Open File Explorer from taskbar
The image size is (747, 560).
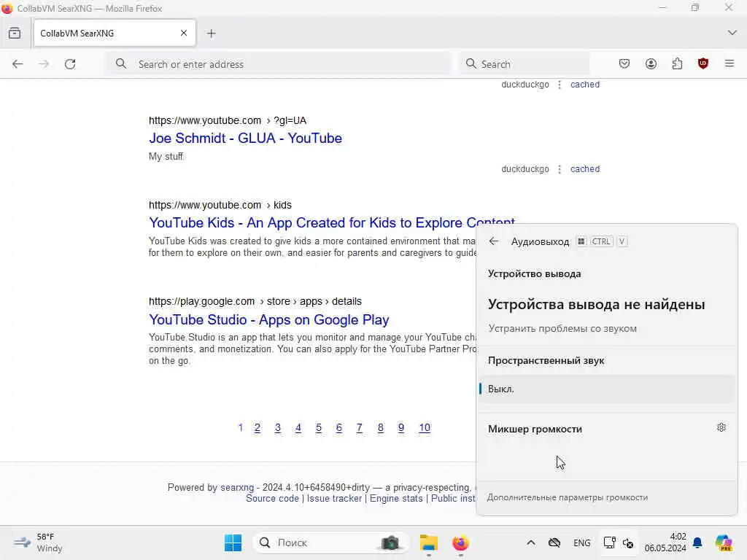coord(428,542)
